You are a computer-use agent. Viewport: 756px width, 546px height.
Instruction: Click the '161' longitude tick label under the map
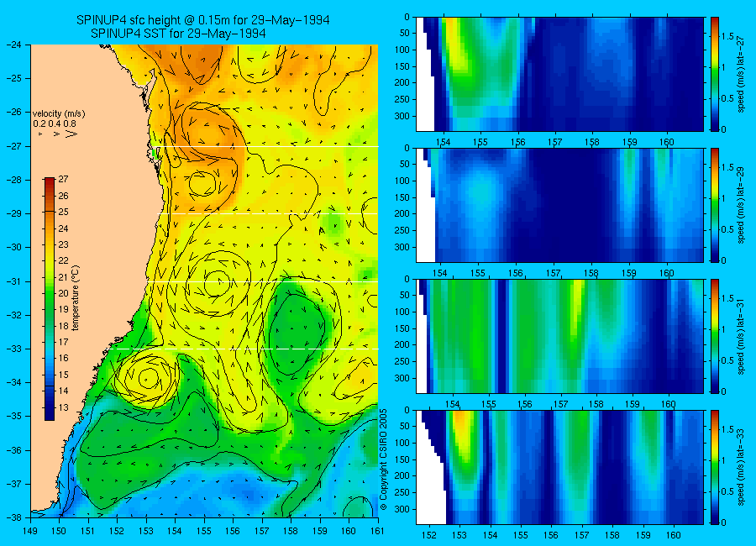click(377, 531)
